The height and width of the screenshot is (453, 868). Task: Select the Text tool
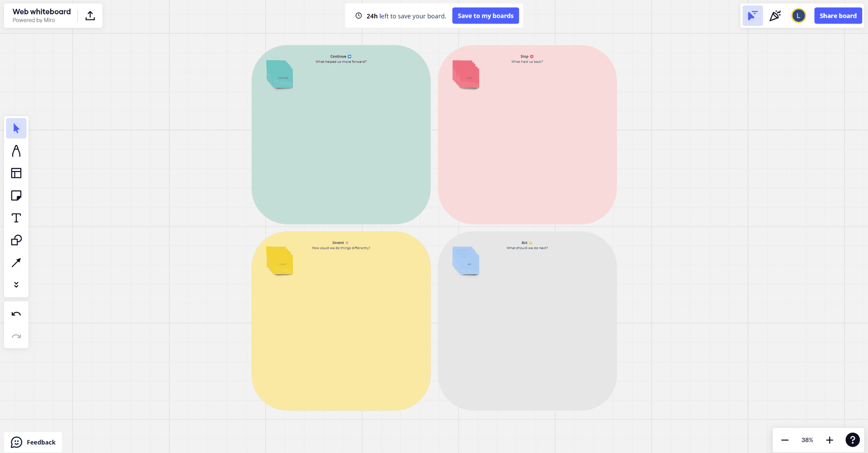point(16,218)
